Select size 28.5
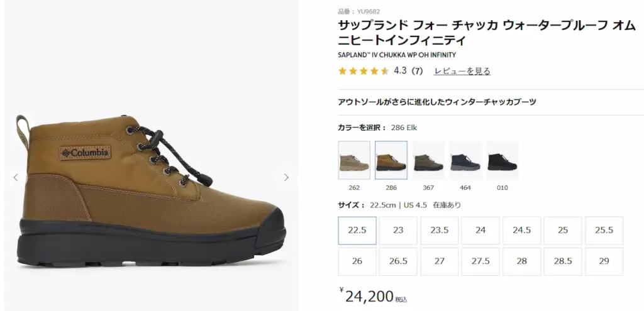This screenshot has height=311, width=644. [563, 261]
